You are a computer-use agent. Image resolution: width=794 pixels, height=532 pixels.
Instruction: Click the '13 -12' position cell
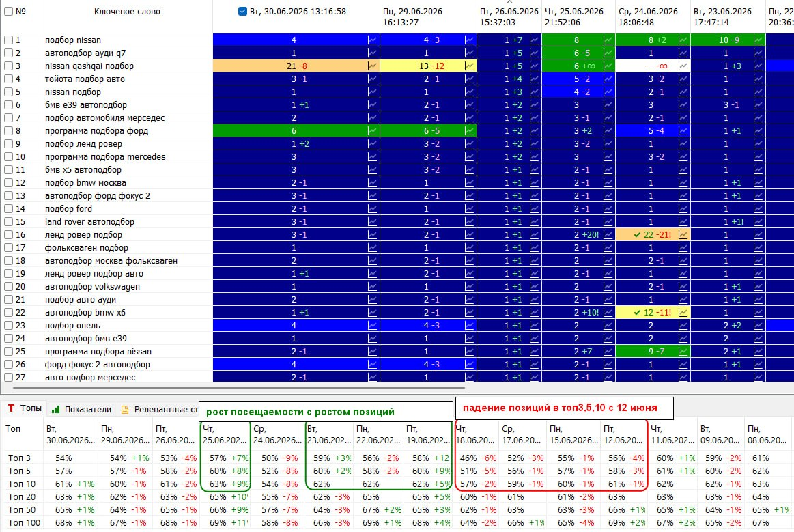(x=428, y=66)
